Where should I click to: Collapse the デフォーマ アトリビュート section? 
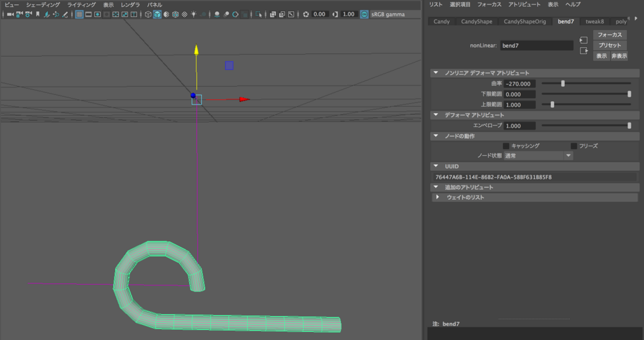[x=436, y=115]
